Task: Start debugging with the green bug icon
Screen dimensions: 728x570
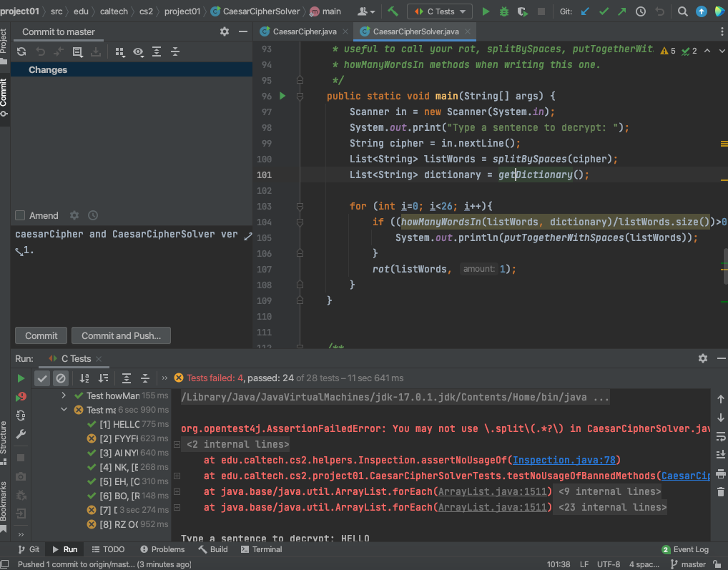Action: pos(504,11)
